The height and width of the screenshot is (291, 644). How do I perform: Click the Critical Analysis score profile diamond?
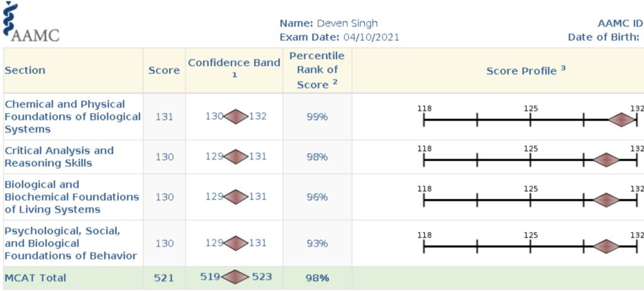click(606, 160)
